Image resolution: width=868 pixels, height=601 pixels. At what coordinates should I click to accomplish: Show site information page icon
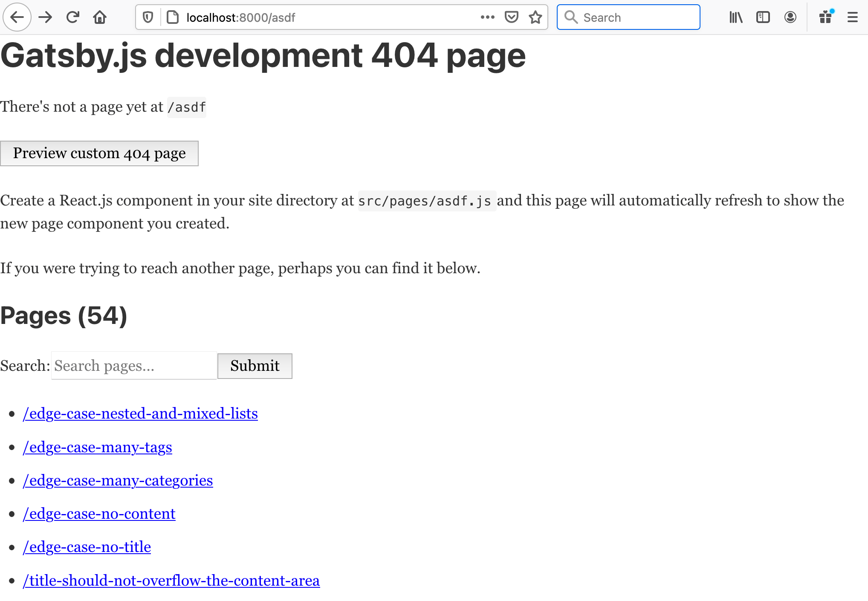pos(173,17)
